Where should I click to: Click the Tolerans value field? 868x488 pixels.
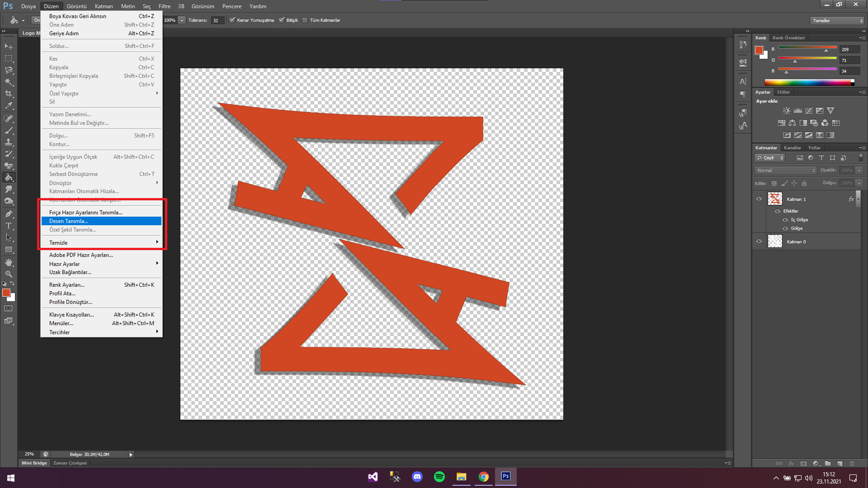pos(217,20)
